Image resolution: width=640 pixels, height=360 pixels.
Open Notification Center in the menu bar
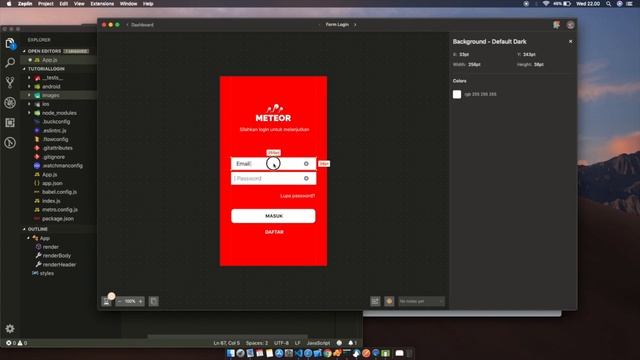click(630, 4)
